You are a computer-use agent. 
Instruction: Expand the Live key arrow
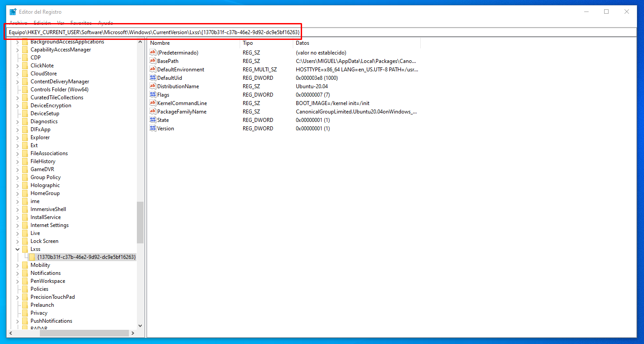(x=18, y=233)
